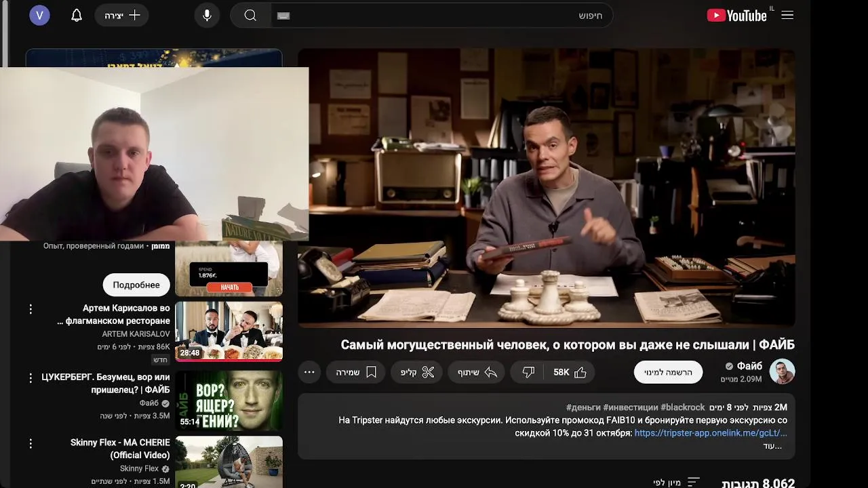Click the ad thumbnail with НАЧАТЬ
The image size is (868, 488).
pyautogui.click(x=229, y=269)
